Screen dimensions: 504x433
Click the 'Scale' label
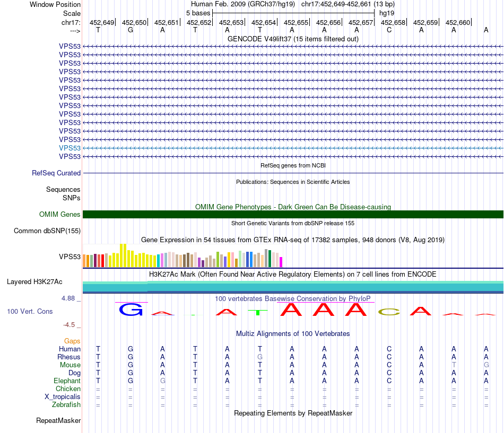(72, 13)
